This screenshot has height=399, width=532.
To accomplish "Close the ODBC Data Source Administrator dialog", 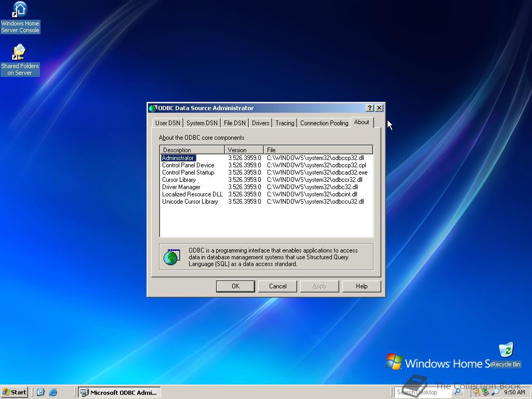I will 379,108.
